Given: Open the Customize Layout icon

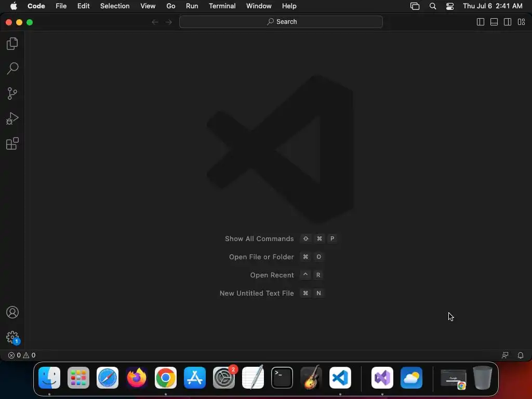Looking at the screenshot, I should point(522,22).
